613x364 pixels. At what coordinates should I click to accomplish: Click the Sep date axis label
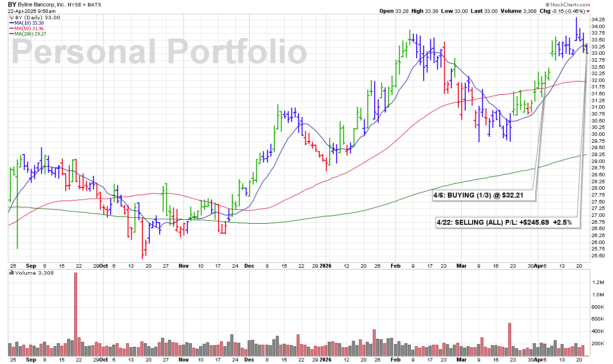(x=31, y=265)
